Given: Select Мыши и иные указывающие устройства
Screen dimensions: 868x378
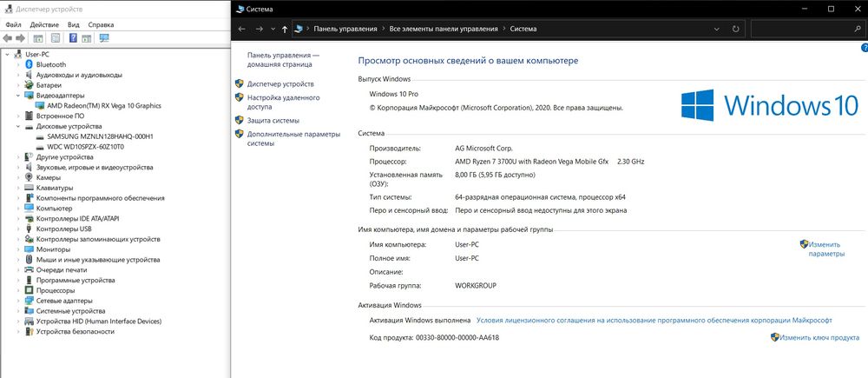Looking at the screenshot, I should 98,260.
